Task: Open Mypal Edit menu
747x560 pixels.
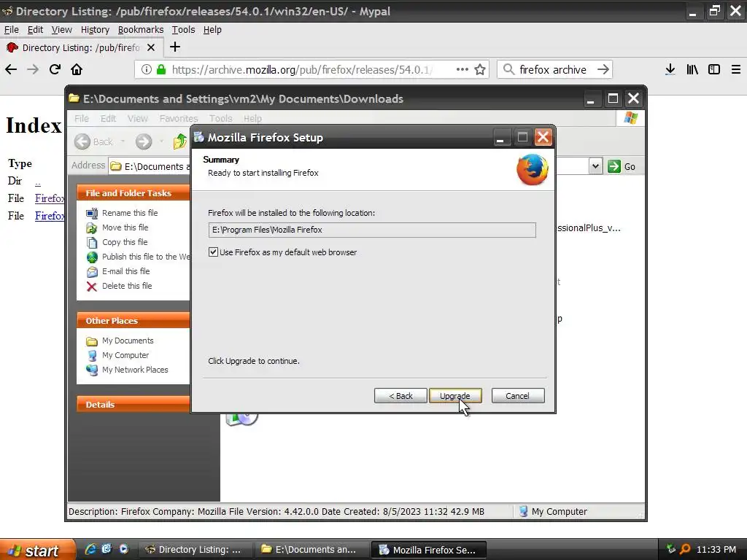Action: (x=35, y=29)
